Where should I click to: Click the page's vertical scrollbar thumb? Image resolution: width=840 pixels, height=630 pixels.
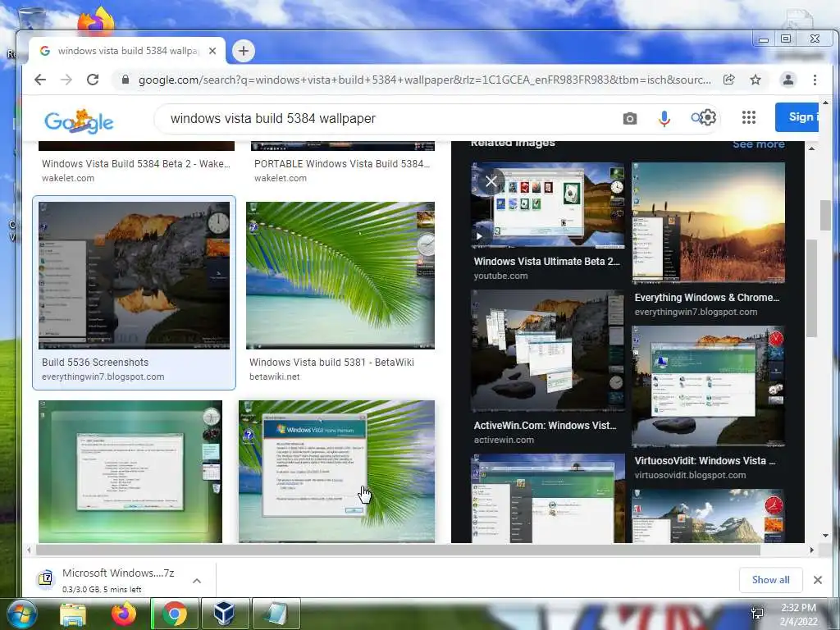click(825, 216)
